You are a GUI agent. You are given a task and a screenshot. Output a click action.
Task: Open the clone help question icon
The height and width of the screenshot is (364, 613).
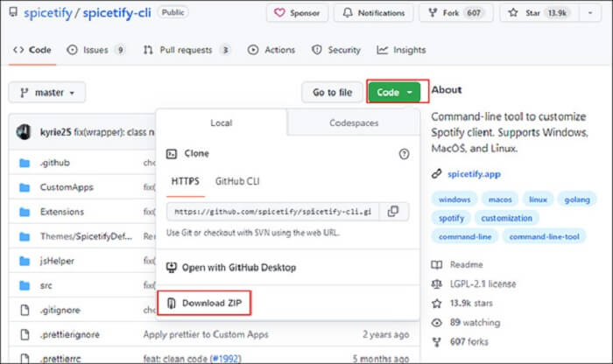pyautogui.click(x=404, y=154)
